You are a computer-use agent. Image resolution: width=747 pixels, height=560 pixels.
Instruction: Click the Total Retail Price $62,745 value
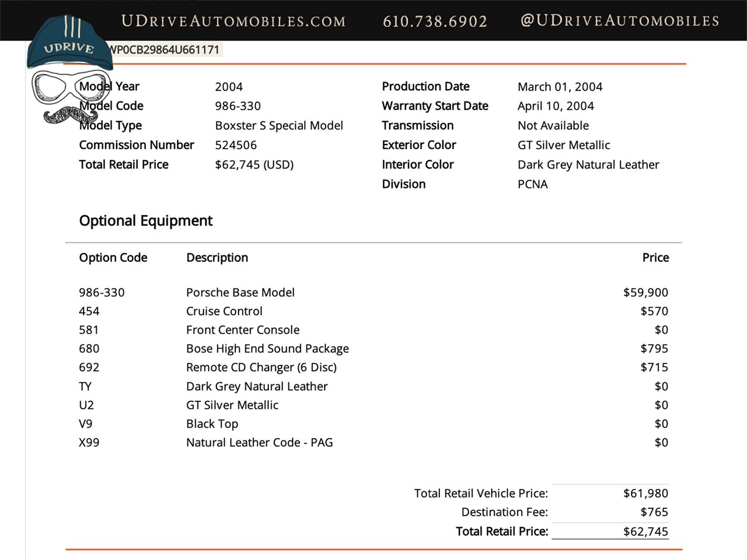click(x=254, y=164)
